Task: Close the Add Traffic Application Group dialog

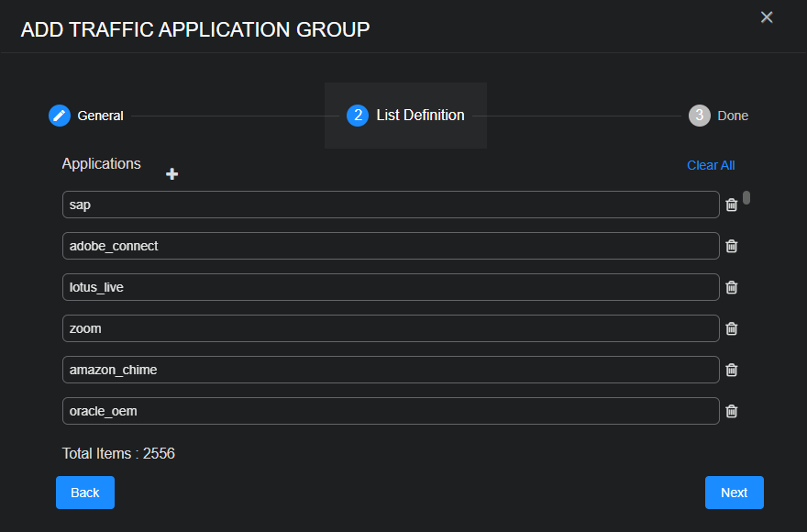Action: coord(767,17)
